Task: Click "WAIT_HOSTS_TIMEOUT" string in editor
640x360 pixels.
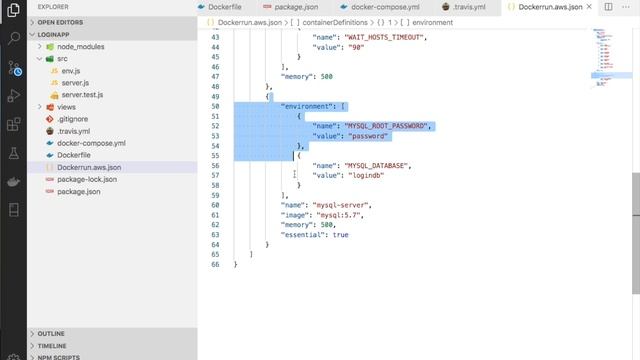Action: pos(384,38)
